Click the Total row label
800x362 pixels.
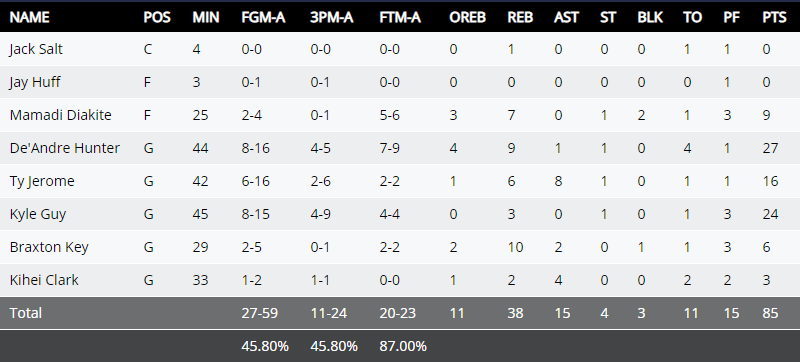point(26,313)
